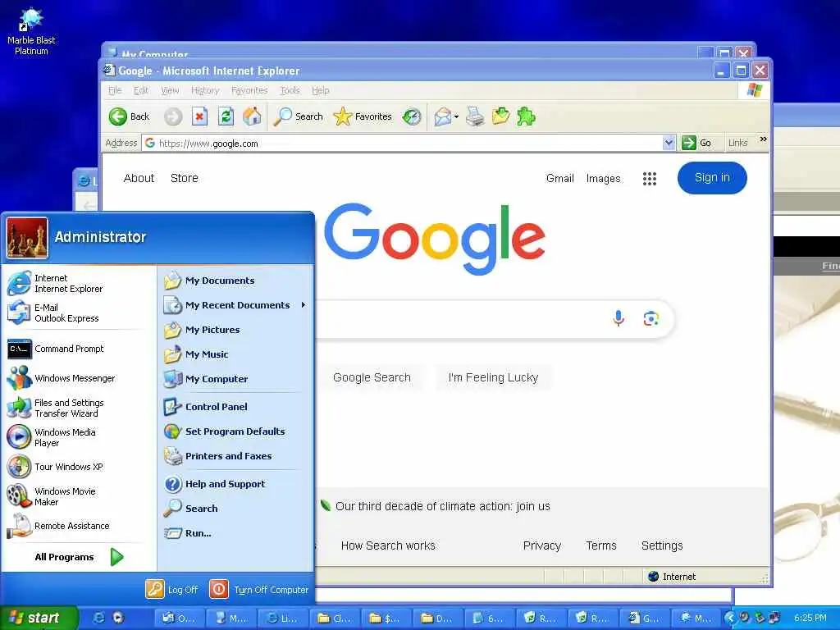Launch Windows Media Player
This screenshot has height=630, width=840.
[x=79, y=437]
